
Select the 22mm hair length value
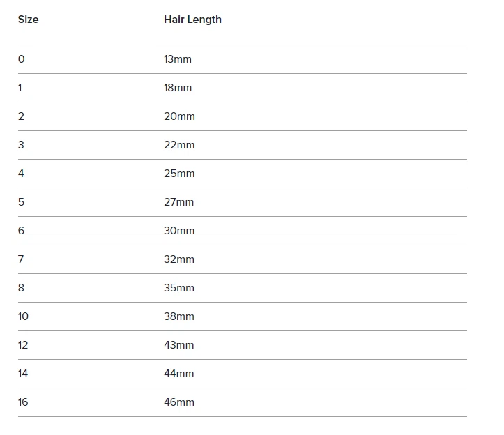point(179,145)
